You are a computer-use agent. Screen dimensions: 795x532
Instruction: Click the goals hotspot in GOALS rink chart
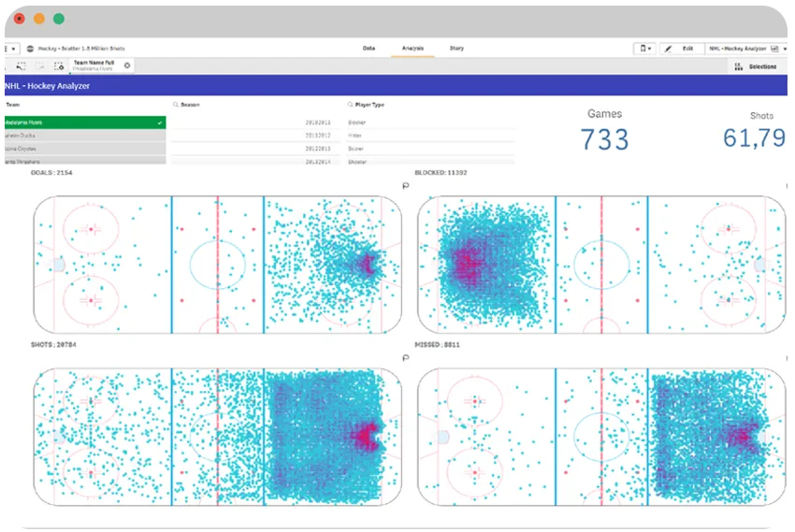tap(367, 265)
